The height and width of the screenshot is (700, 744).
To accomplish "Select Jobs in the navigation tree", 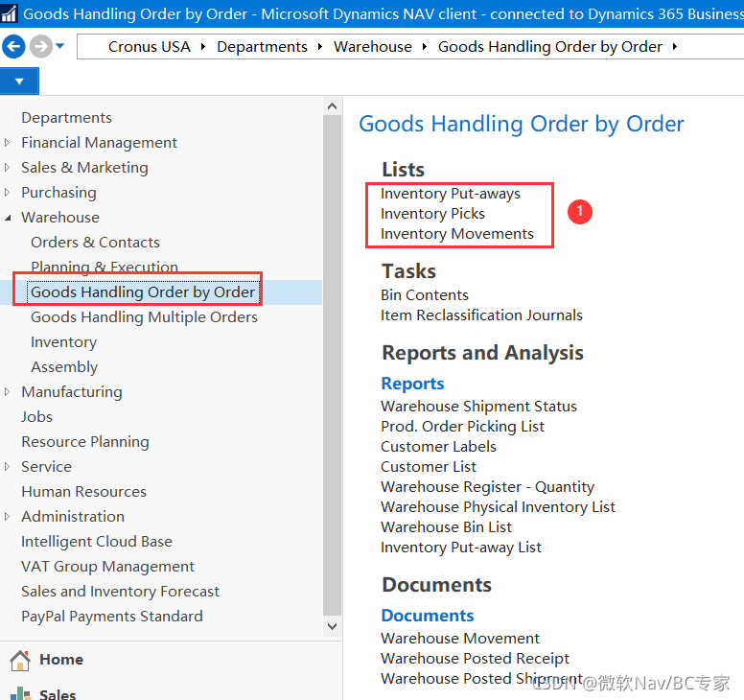I will tap(36, 417).
